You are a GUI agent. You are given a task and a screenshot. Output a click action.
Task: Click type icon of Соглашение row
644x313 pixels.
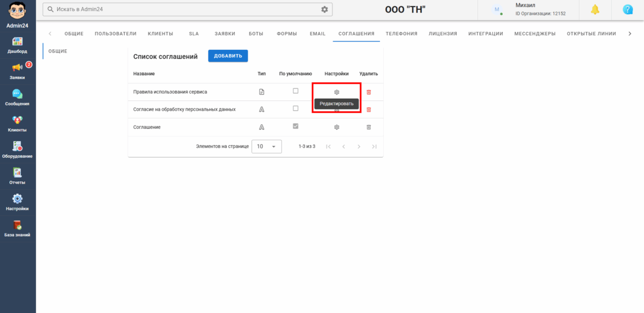tap(261, 127)
